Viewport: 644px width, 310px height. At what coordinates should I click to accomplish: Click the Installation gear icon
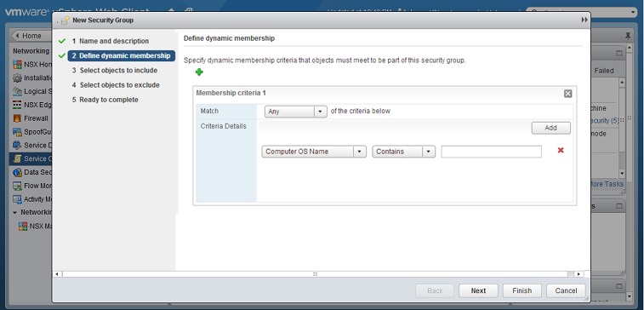[x=17, y=78]
